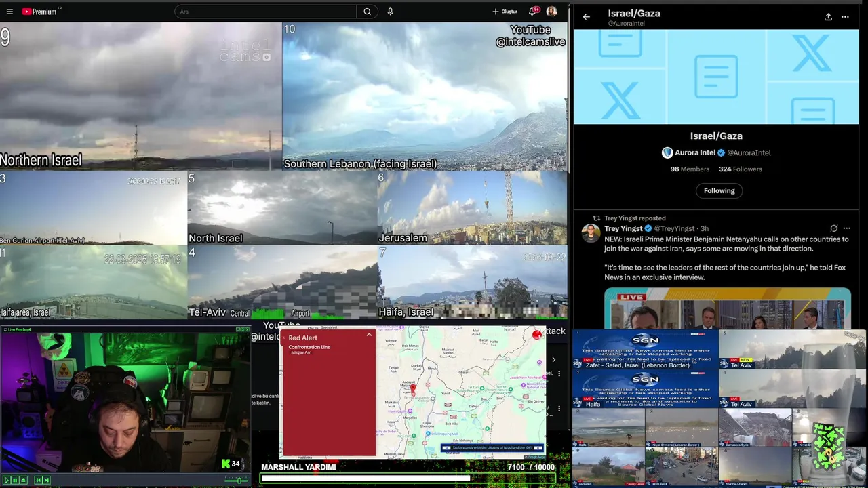Open Trey Yingst author name

pyautogui.click(x=622, y=229)
